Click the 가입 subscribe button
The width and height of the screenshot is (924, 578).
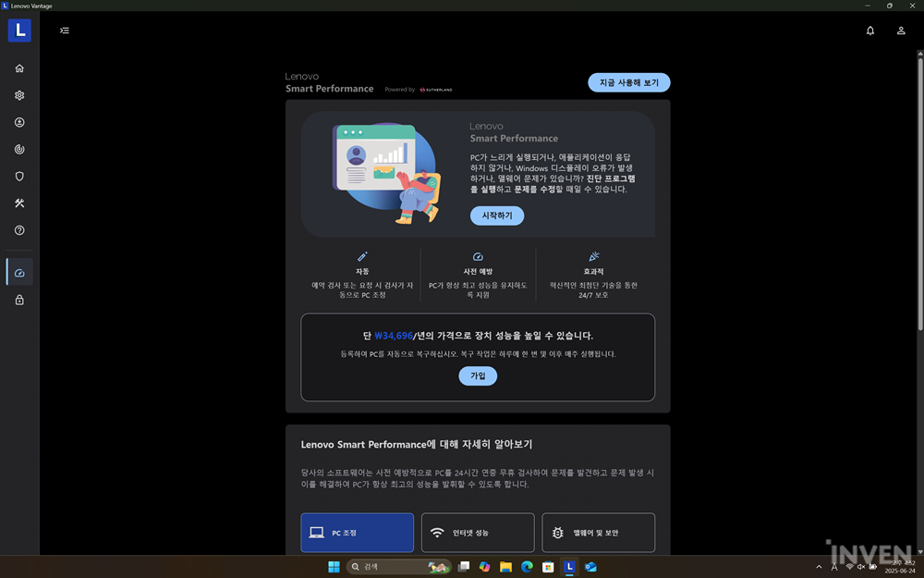[478, 376]
